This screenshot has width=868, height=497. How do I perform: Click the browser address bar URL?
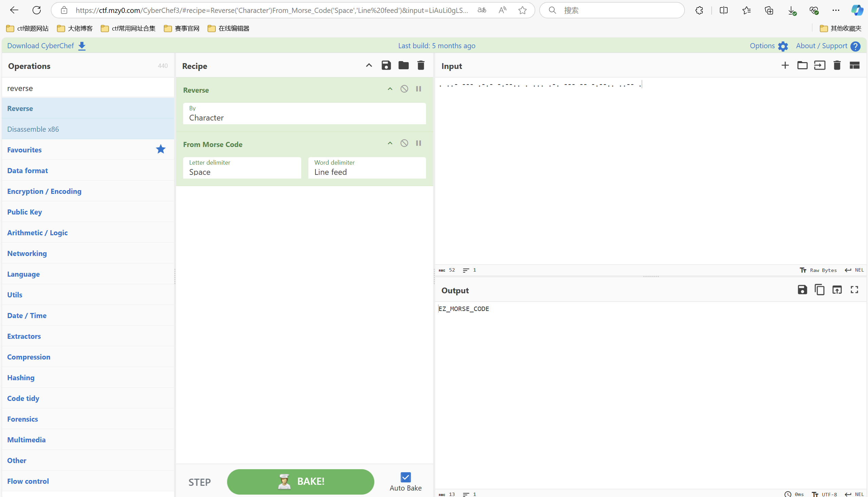(271, 10)
